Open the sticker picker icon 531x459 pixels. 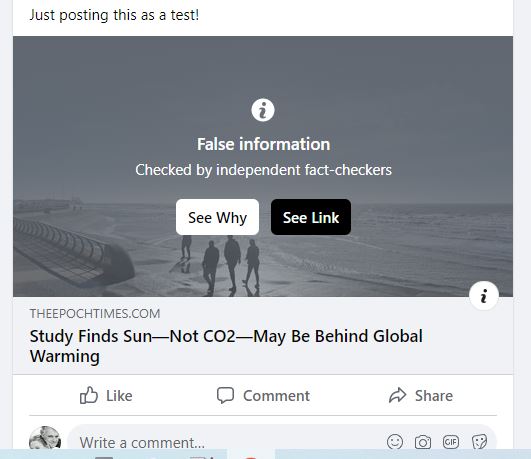479,442
